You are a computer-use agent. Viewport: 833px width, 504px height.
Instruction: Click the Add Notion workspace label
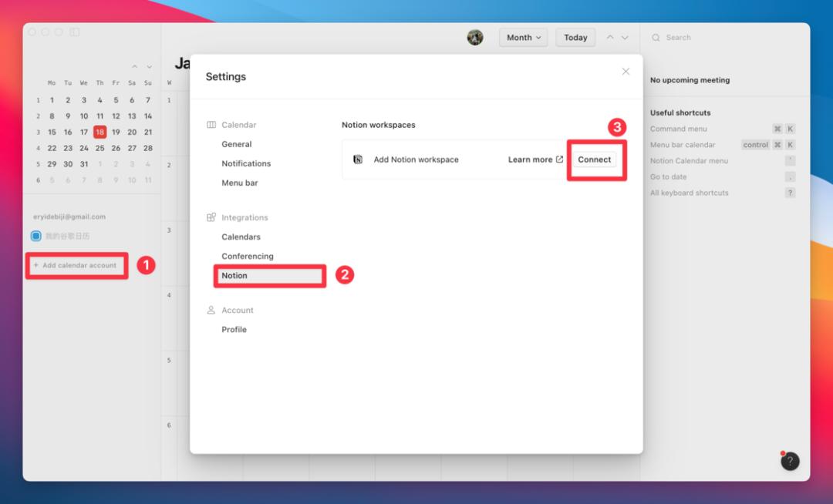click(x=416, y=160)
